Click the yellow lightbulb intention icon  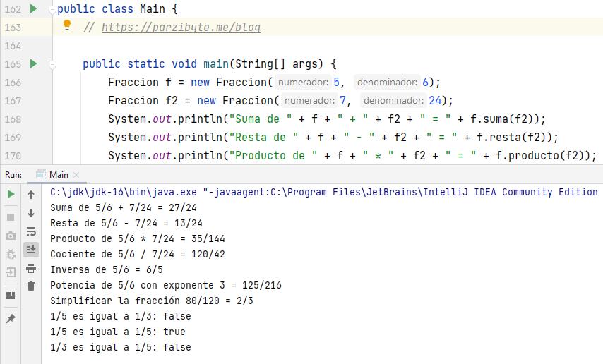67,26
